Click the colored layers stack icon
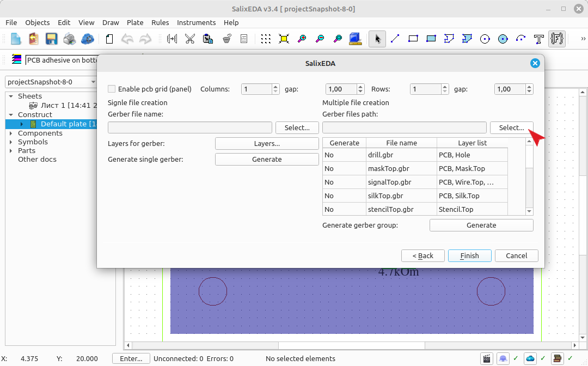 [x=16, y=59]
